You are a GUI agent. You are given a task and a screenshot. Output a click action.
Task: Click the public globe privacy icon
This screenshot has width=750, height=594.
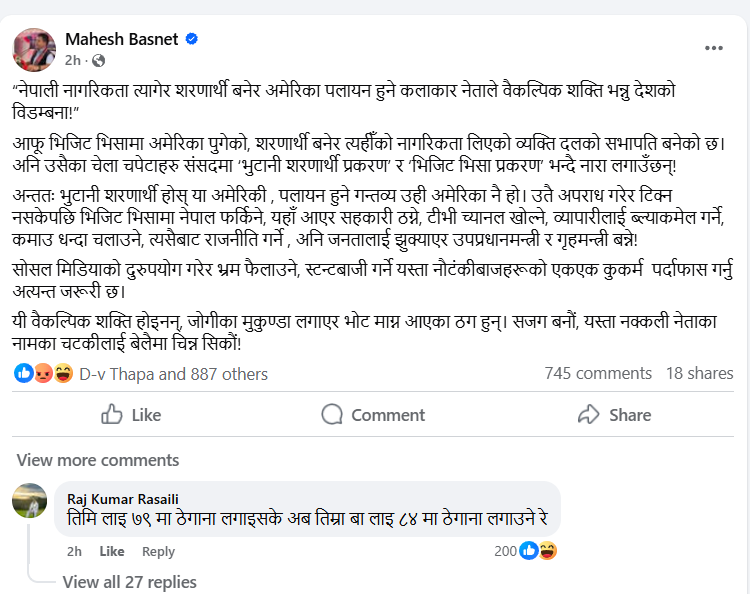coord(94,60)
